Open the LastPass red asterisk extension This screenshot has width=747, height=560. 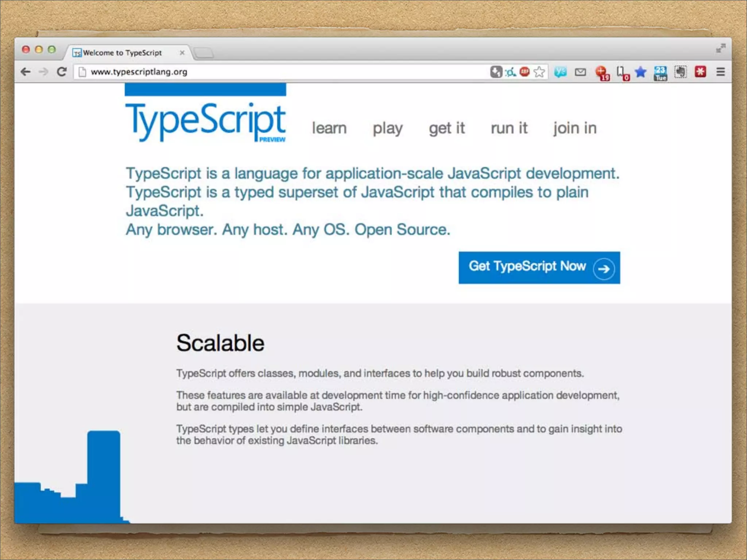pyautogui.click(x=700, y=72)
